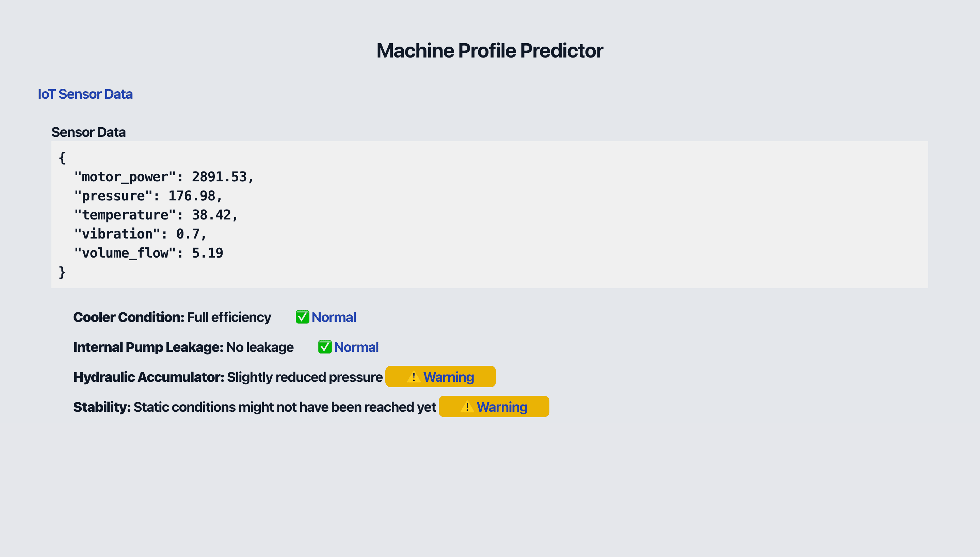Click the Sensor Data heading label
The height and width of the screenshot is (557, 980).
coord(89,132)
